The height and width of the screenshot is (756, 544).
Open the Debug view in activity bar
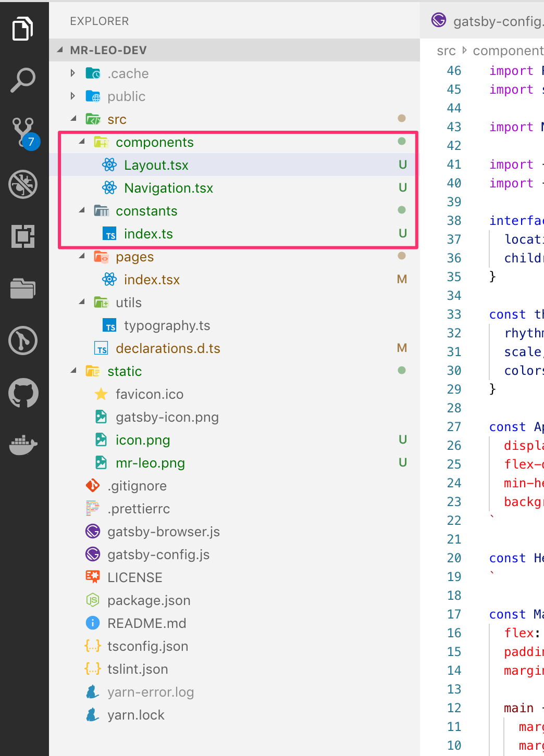pyautogui.click(x=23, y=184)
